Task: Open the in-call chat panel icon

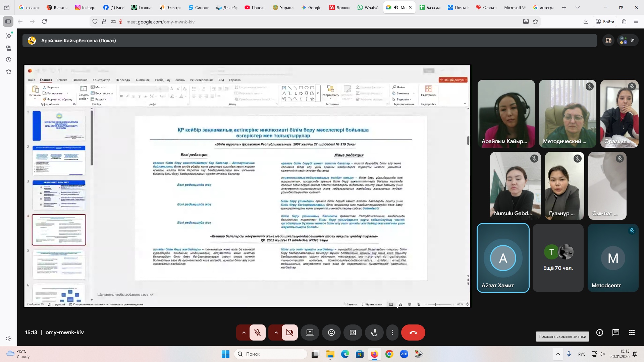Action: tap(616, 333)
